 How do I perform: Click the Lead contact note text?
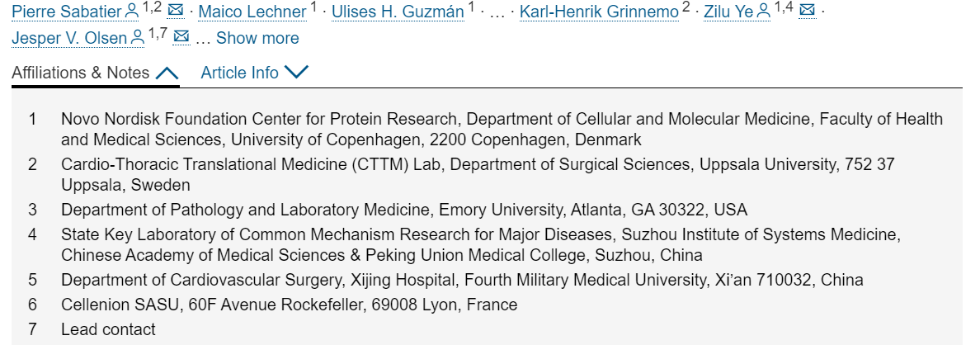click(108, 329)
